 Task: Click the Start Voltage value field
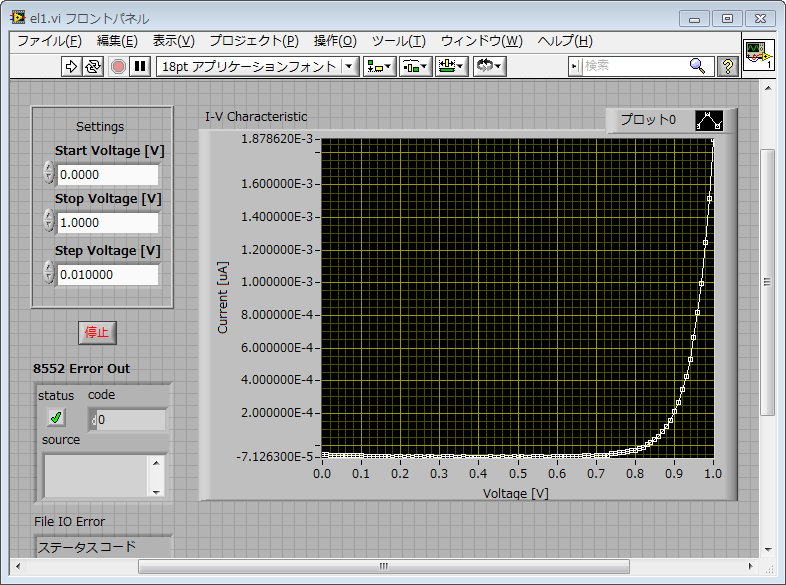click(108, 175)
